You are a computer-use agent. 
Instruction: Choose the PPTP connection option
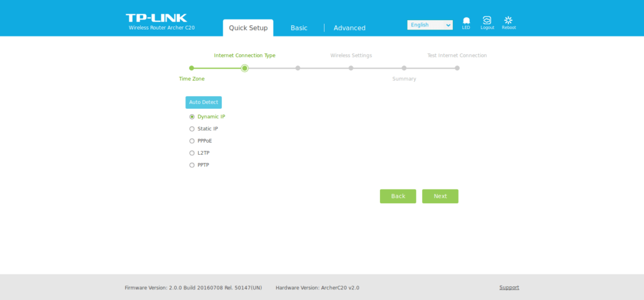(192, 165)
